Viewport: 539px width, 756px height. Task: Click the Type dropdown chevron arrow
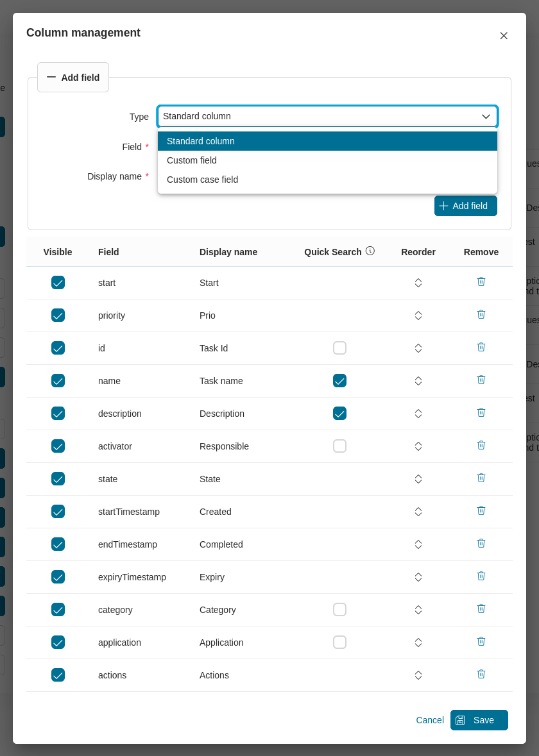(x=486, y=117)
